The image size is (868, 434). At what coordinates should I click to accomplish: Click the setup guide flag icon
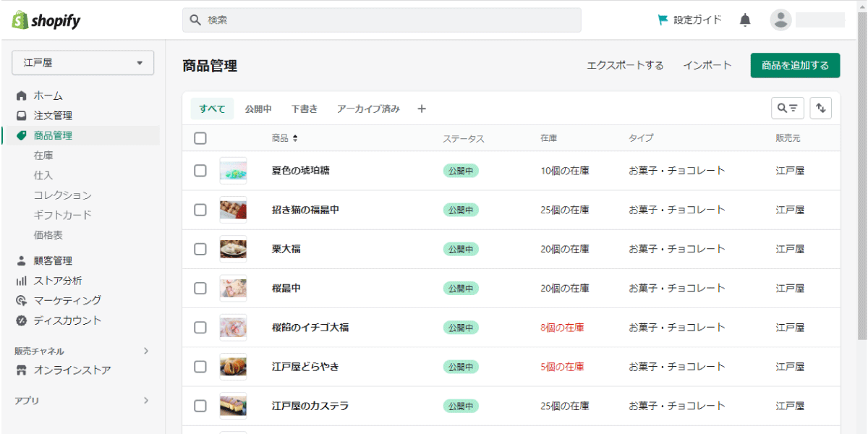[x=663, y=20]
